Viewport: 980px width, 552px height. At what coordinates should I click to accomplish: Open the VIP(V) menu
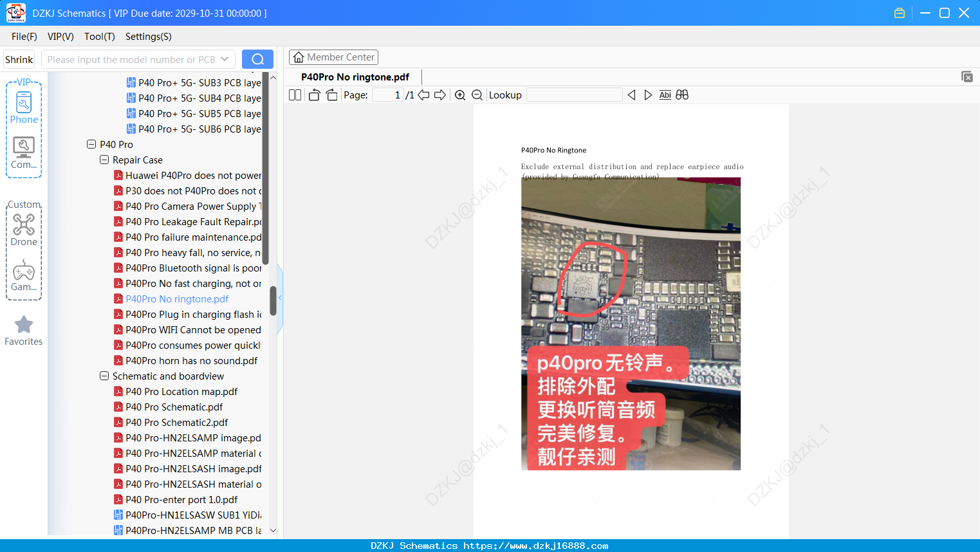click(x=60, y=37)
